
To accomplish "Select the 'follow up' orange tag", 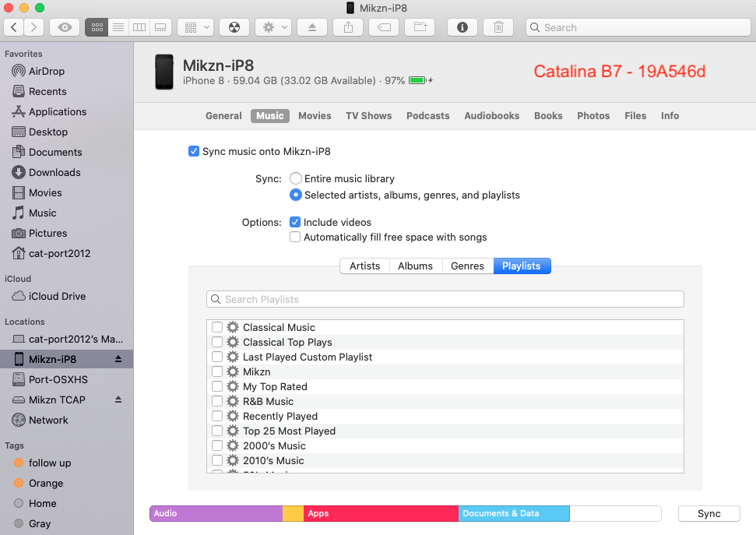I will coord(50,463).
